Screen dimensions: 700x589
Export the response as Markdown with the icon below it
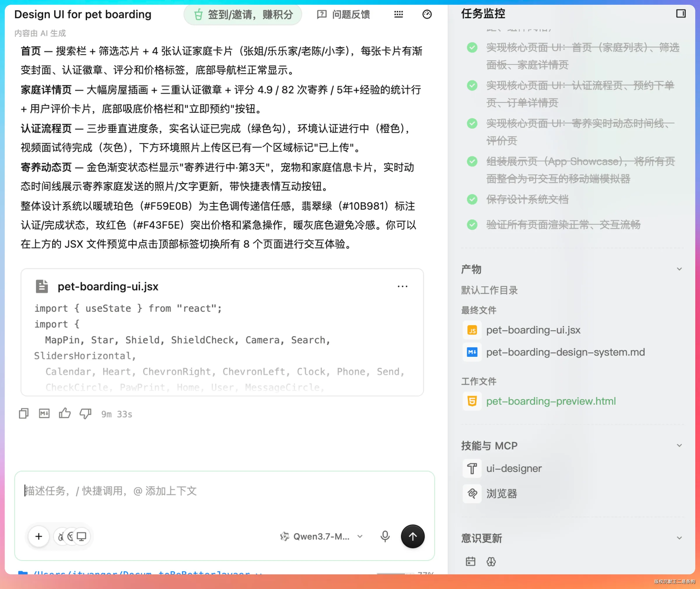point(44,414)
